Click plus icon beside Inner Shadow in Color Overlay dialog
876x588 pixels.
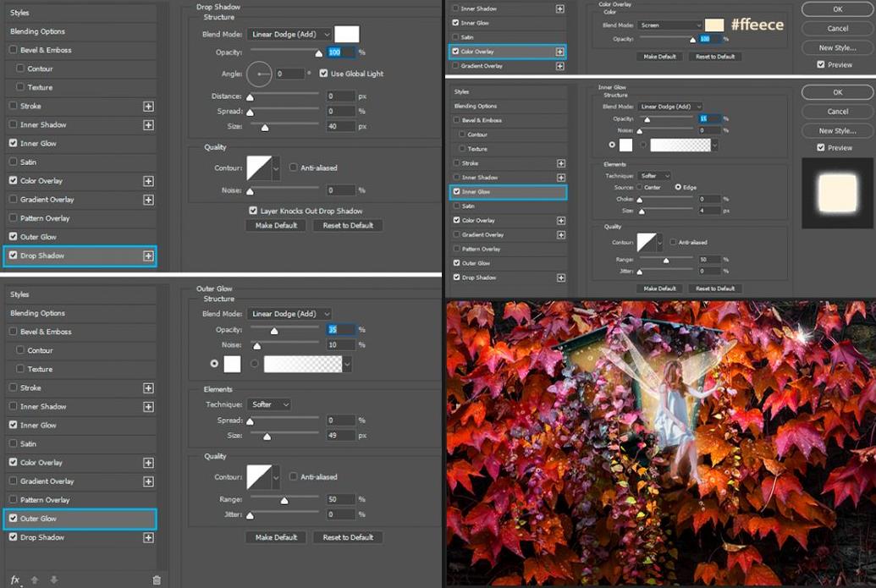(559, 9)
